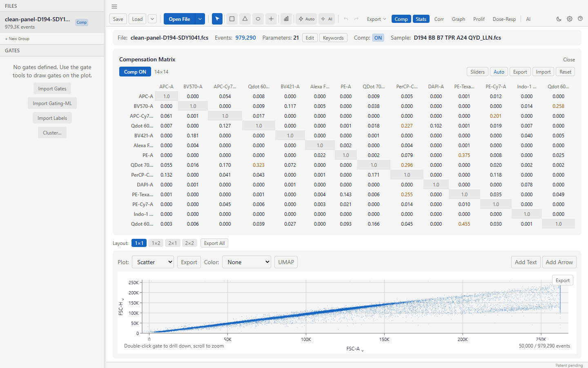Click the 0.323 matrix cell
The width and height of the screenshot is (588, 368).
tap(258, 165)
